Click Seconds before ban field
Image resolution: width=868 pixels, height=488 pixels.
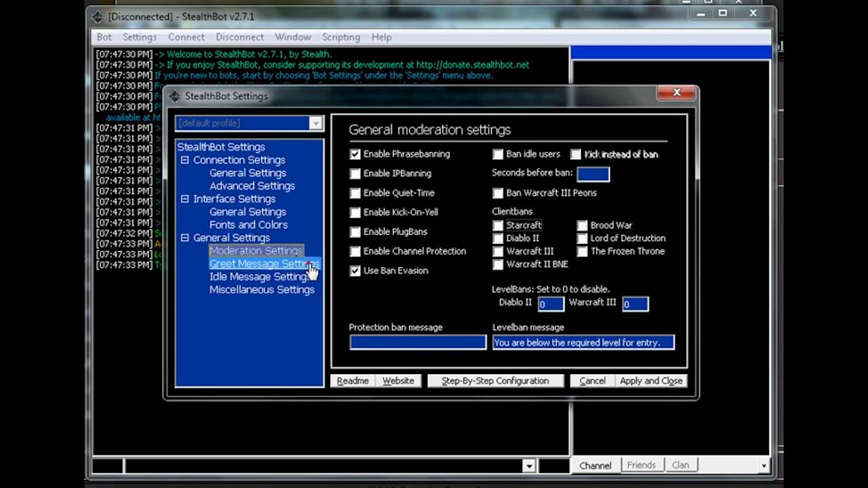(593, 175)
